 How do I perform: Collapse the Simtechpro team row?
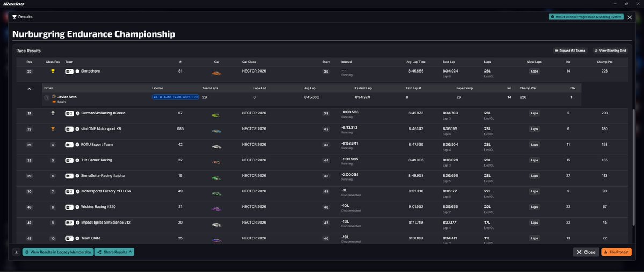tap(77, 71)
